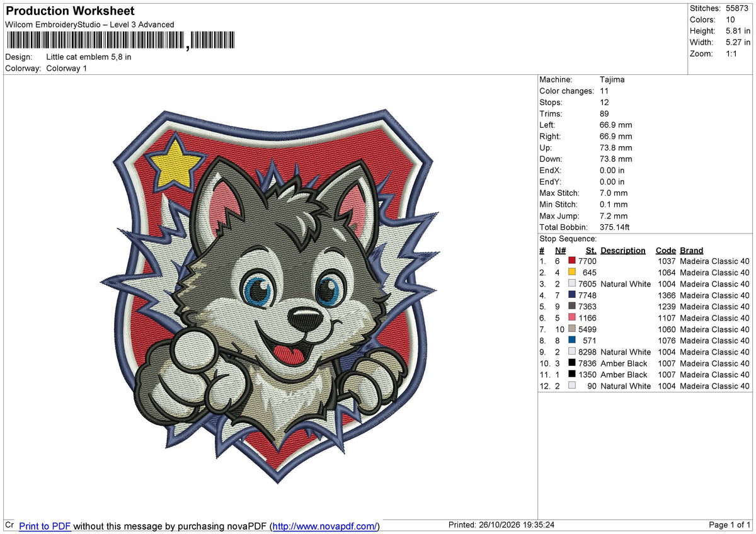Click the blue swatch in stop row 8
756x534 pixels.
pyautogui.click(x=572, y=340)
